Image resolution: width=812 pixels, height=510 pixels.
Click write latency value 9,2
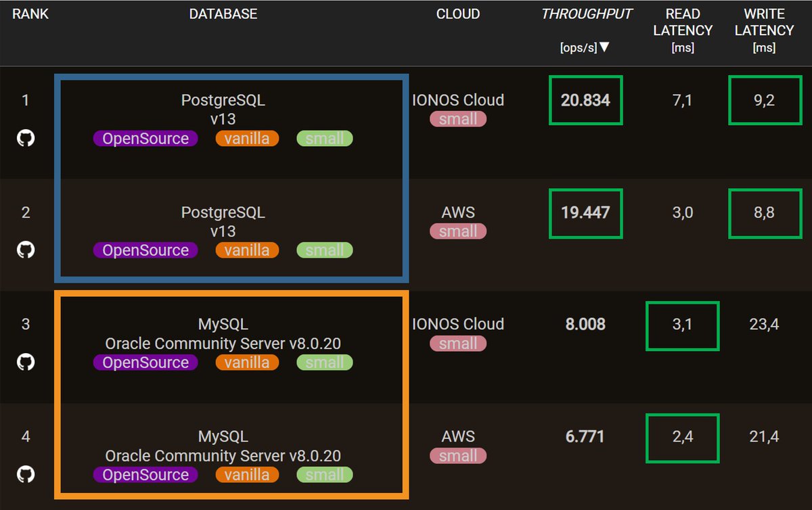coord(764,101)
